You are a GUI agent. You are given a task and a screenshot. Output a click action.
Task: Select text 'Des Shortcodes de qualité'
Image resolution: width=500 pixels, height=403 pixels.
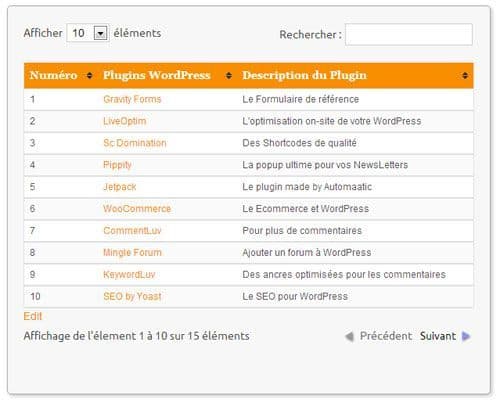[299, 143]
